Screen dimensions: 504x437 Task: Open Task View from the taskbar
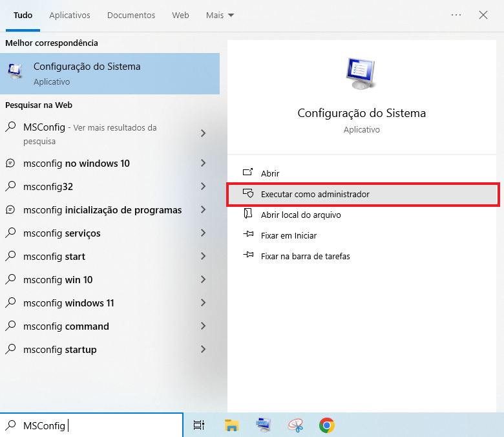[x=199, y=425]
